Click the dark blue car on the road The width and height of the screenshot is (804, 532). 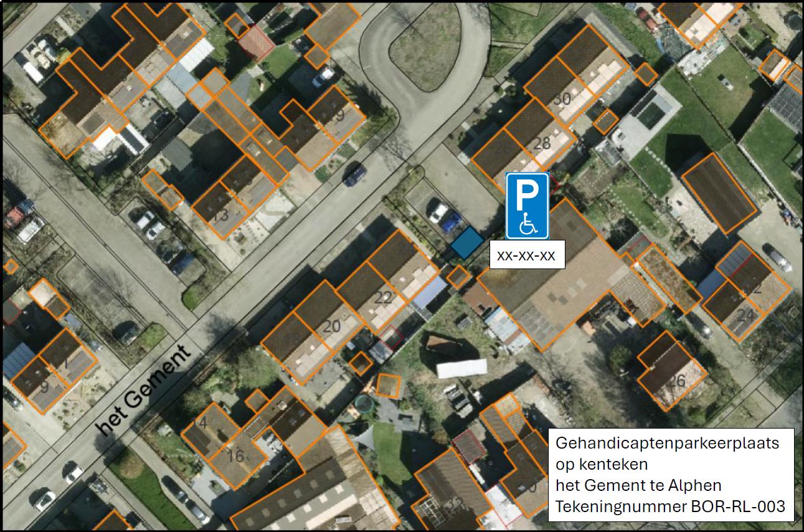355,174
